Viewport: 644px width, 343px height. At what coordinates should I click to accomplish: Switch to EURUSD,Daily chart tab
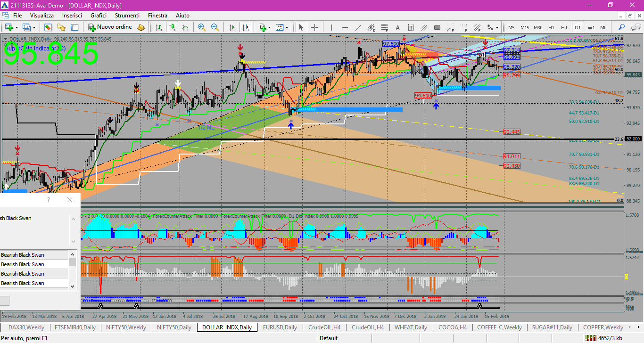pos(280,327)
